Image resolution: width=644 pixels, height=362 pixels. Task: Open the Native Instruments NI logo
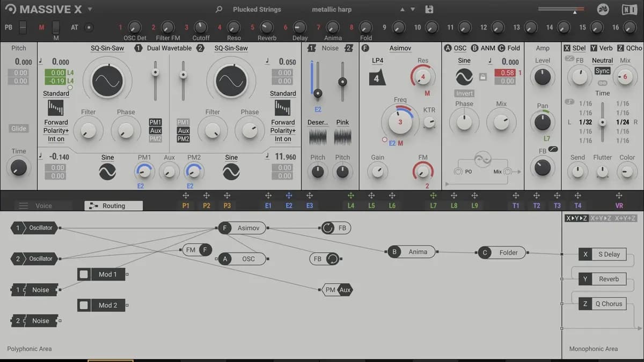point(629,10)
